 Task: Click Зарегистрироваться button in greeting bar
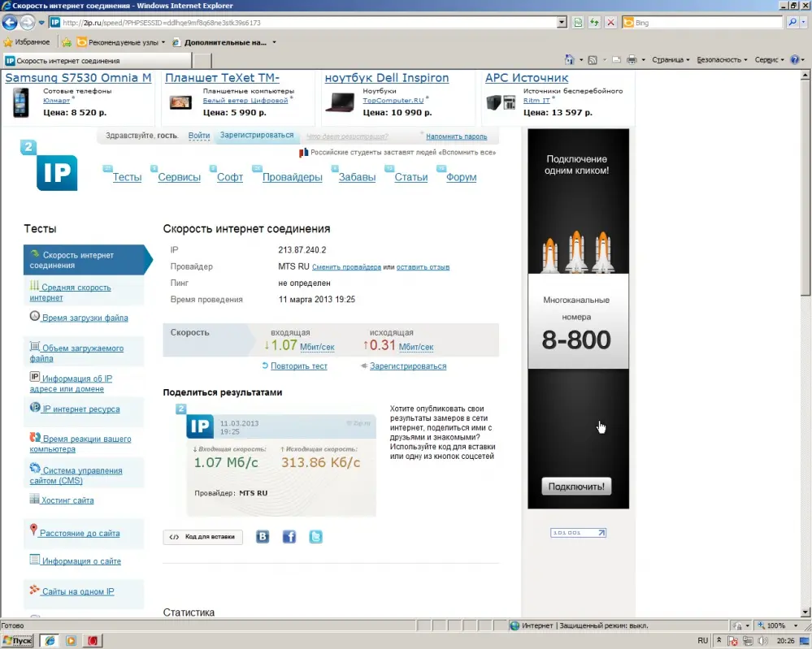[256, 135]
